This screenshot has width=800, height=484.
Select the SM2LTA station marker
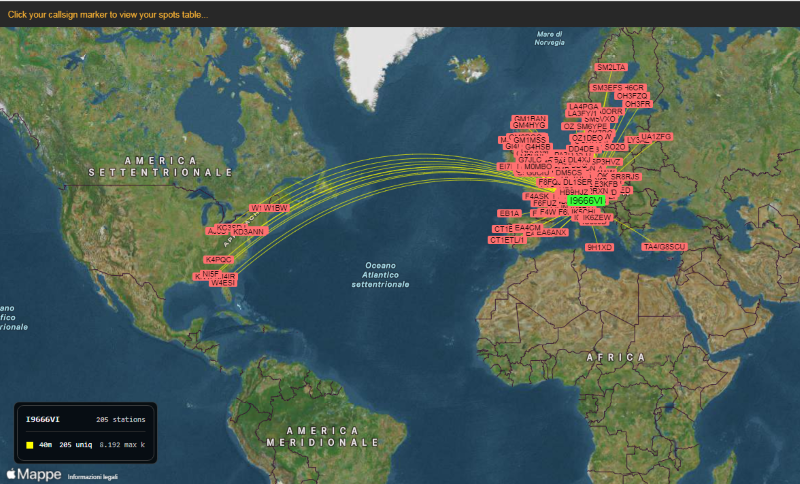(611, 67)
